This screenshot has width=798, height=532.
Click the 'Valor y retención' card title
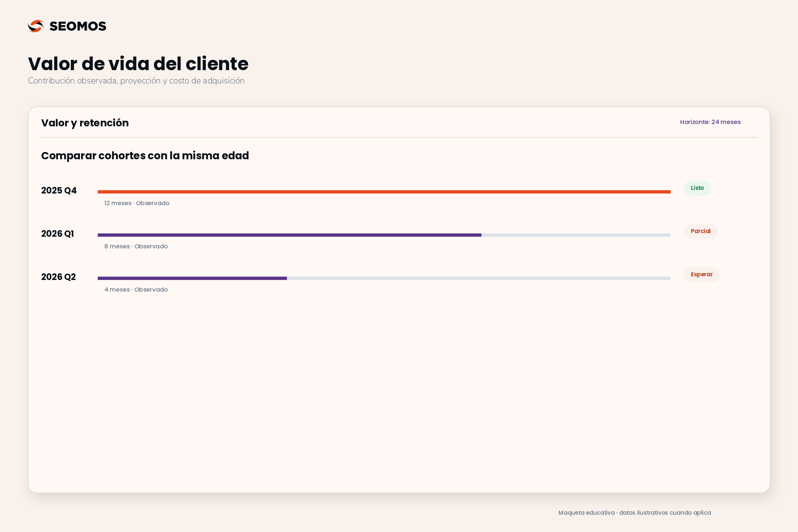85,123
